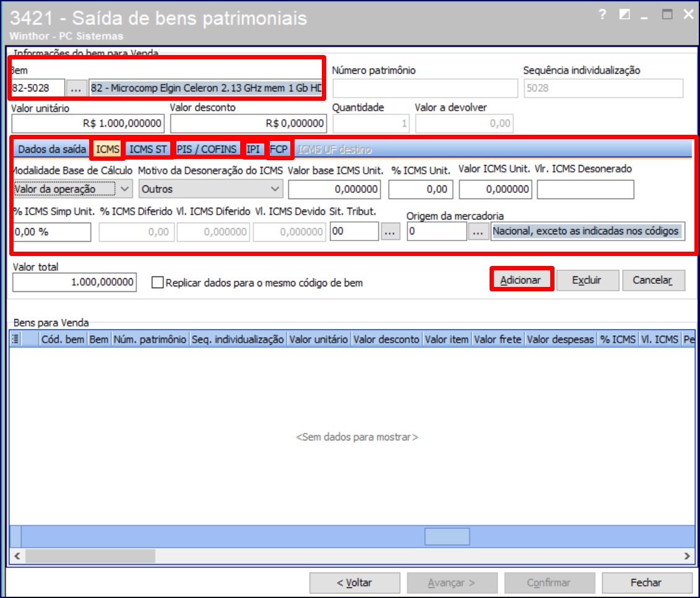Click the Valor a devolver field
This screenshot has width=700, height=598.
464,124
